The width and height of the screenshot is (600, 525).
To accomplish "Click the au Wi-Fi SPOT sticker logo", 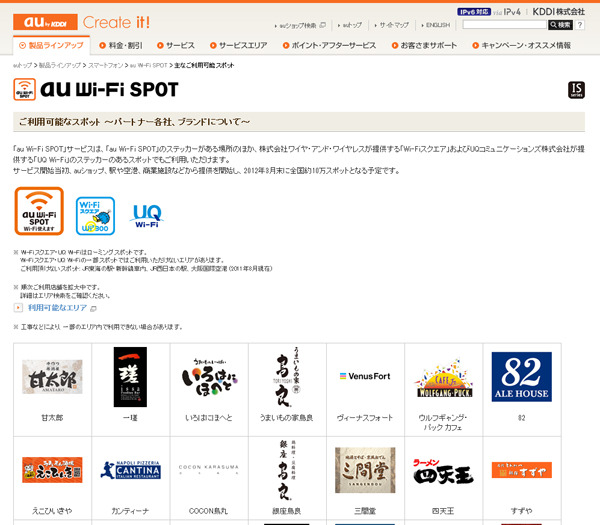I will (39, 211).
